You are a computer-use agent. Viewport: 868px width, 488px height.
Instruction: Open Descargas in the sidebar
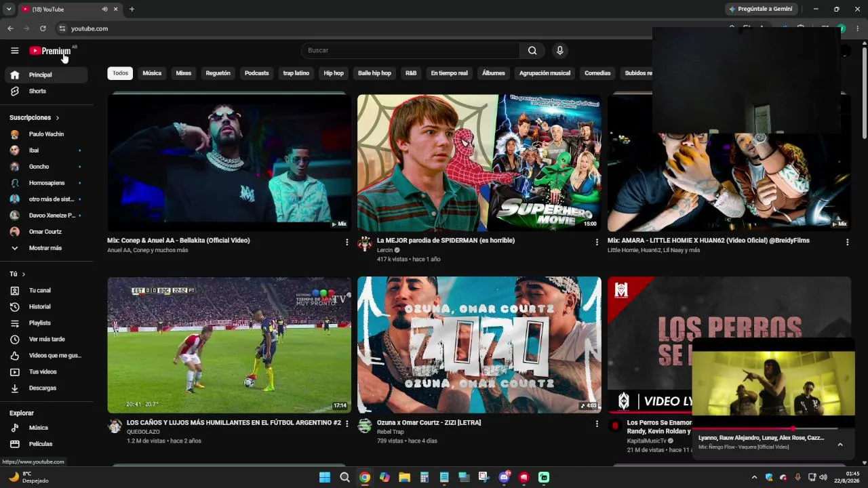pos(46,388)
